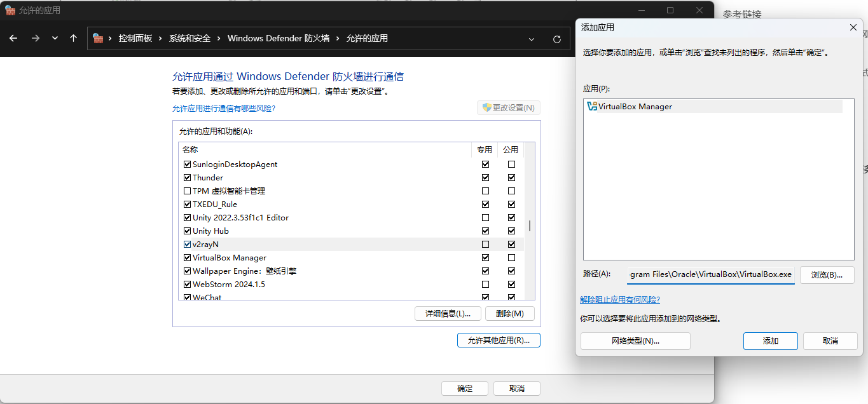
Task: Click 允许其他应用(R)... button
Action: [499, 340]
